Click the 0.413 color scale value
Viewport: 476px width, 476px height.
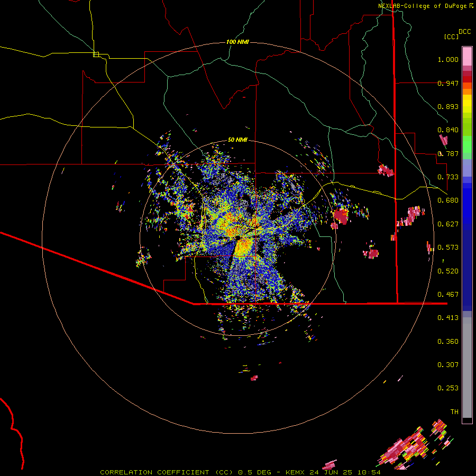[448, 318]
